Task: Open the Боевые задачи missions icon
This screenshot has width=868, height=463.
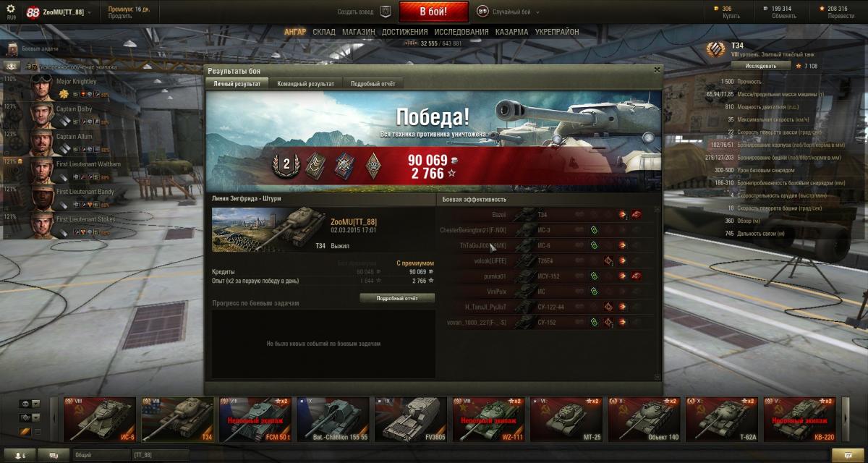Action: tap(12, 48)
